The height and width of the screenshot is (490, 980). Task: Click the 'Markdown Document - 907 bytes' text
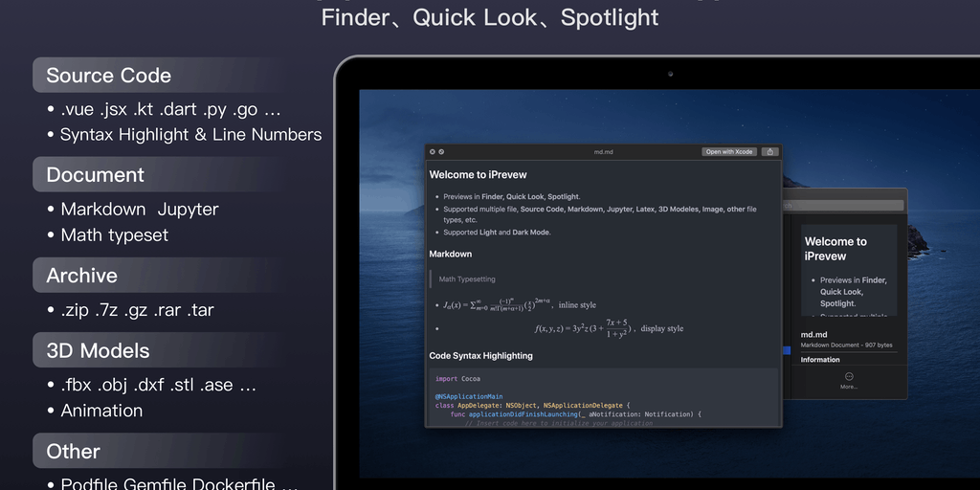click(x=846, y=345)
